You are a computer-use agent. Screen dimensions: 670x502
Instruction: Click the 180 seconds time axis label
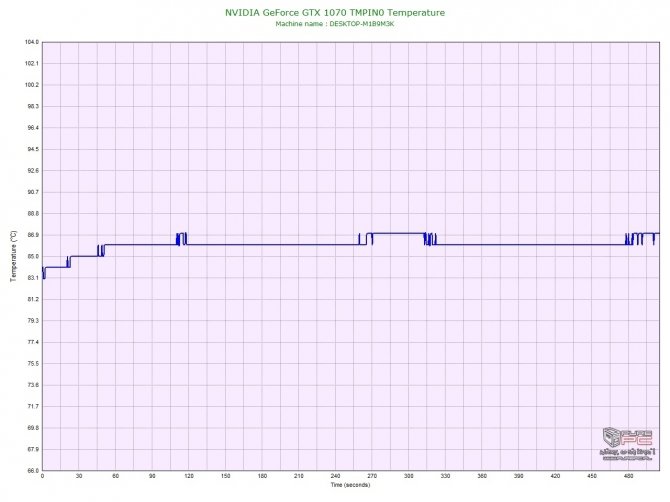pyautogui.click(x=262, y=476)
